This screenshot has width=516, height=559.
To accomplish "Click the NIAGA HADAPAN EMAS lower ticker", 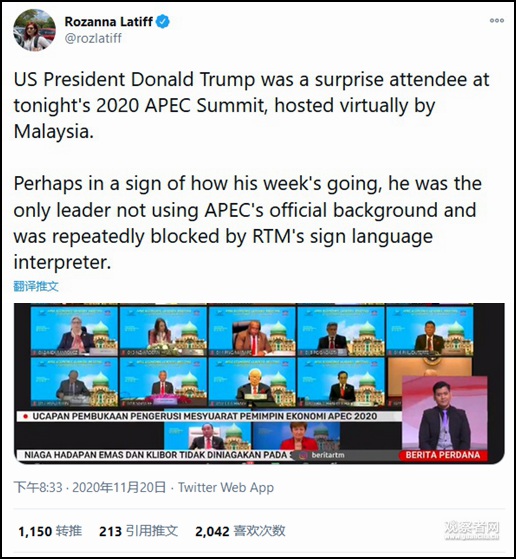I will pyautogui.click(x=157, y=455).
